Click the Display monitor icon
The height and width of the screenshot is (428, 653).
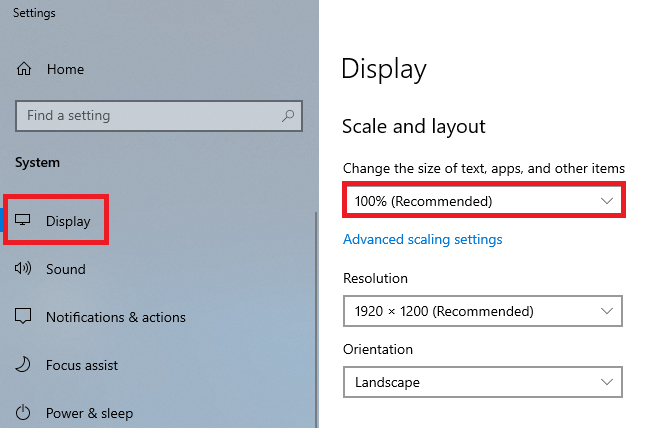pos(22,219)
